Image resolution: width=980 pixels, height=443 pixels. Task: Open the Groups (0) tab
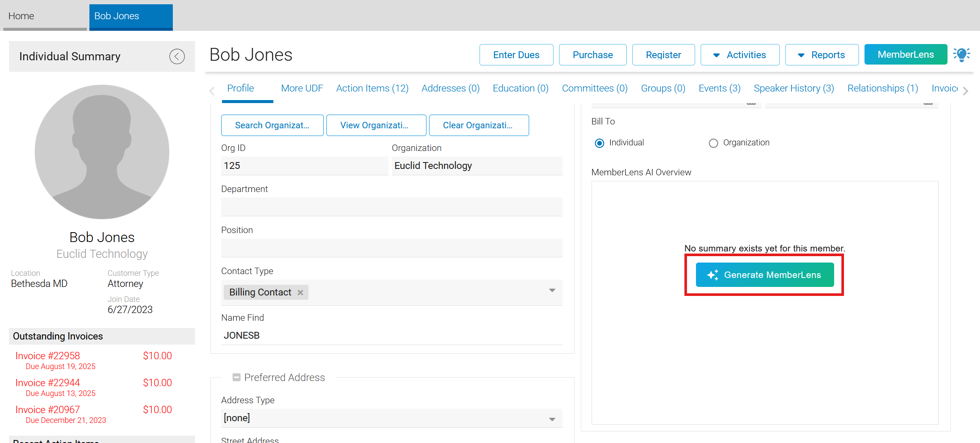(x=663, y=88)
